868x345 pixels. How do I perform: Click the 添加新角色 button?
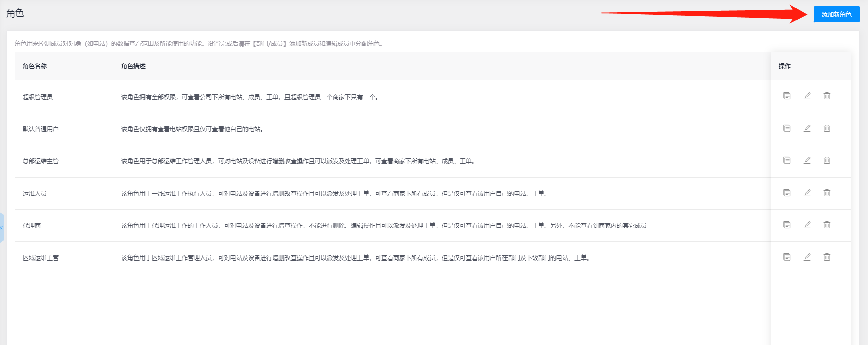point(836,14)
